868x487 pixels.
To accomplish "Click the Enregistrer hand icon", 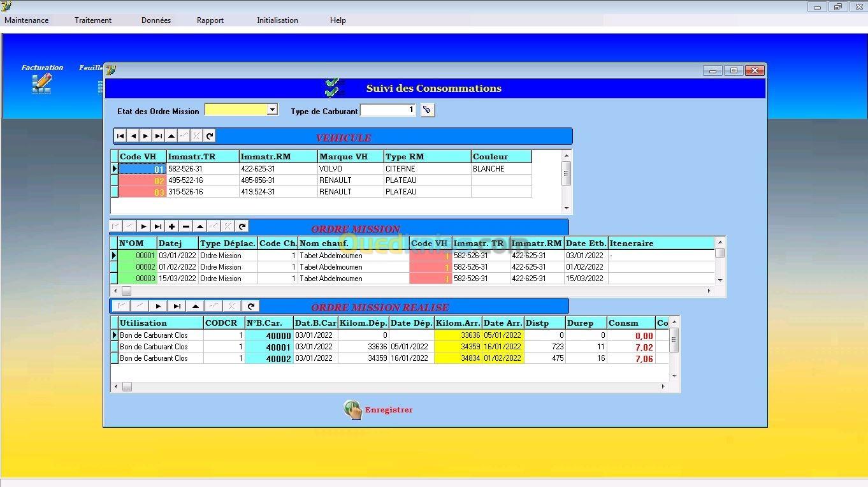I will pyautogui.click(x=352, y=410).
